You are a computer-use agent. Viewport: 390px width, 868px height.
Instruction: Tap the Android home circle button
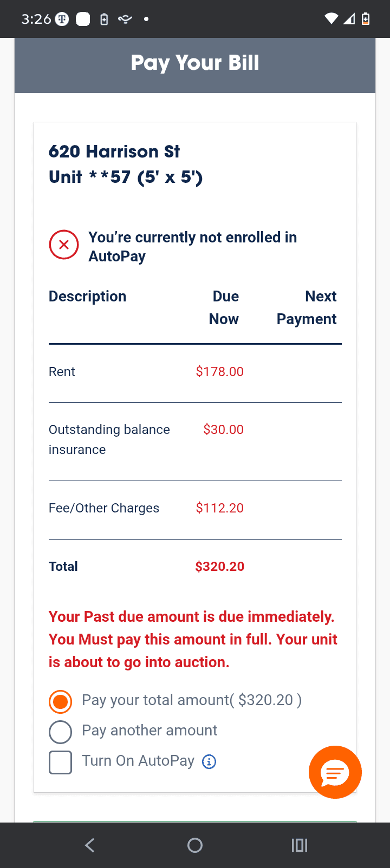195,845
